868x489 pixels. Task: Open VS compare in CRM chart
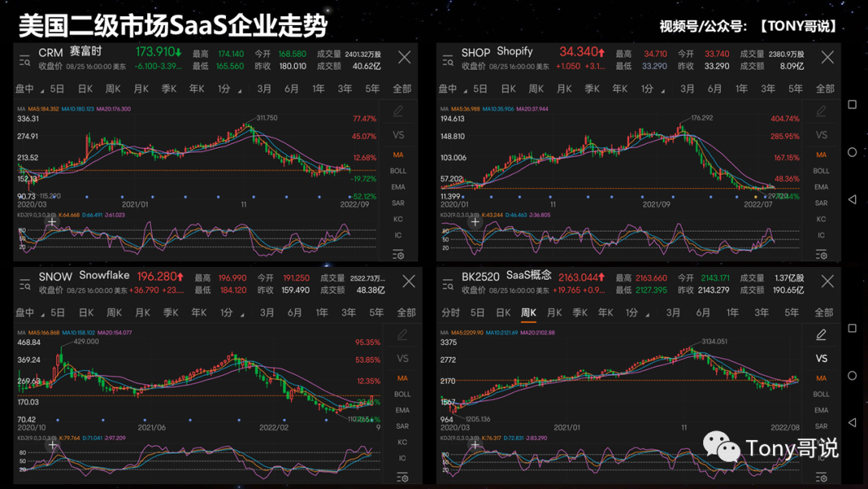tap(398, 135)
